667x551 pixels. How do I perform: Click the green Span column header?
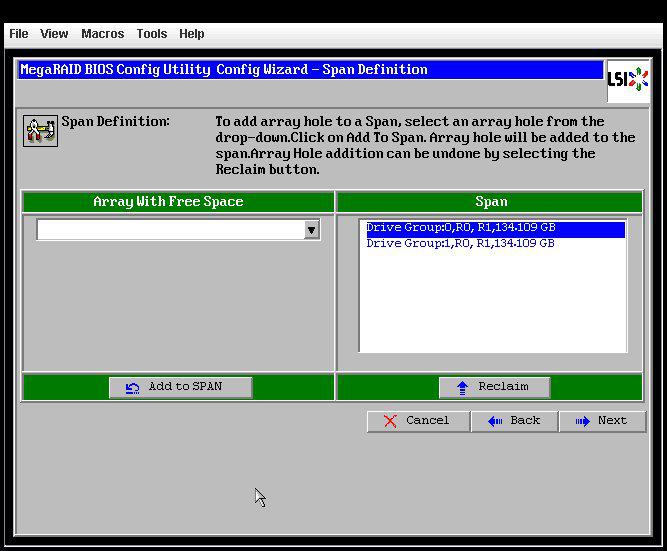tap(491, 202)
